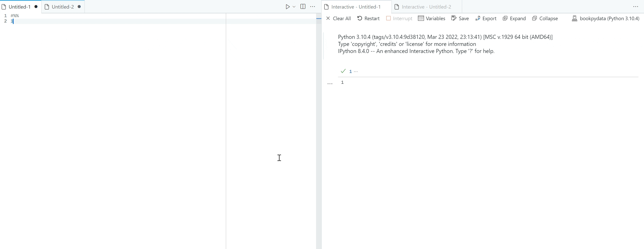
Task: Click Collapse in the Interactive toolbar
Action: click(545, 18)
